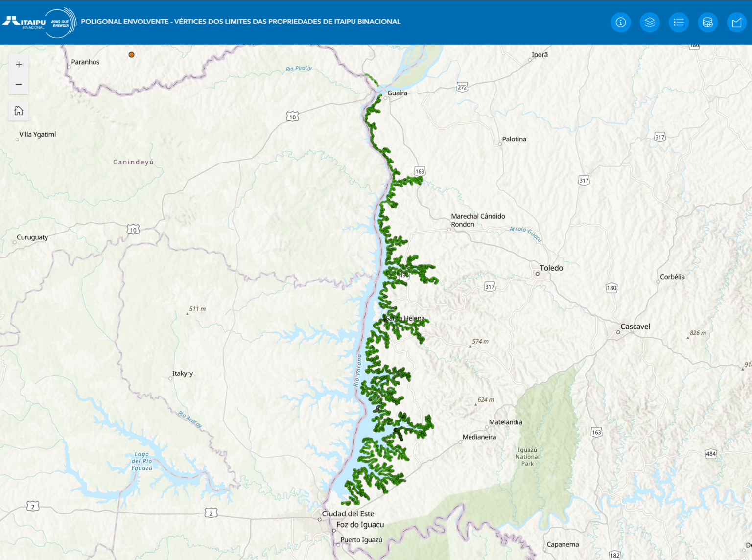
Task: Show the map legend via the legend icon
Action: [x=679, y=22]
